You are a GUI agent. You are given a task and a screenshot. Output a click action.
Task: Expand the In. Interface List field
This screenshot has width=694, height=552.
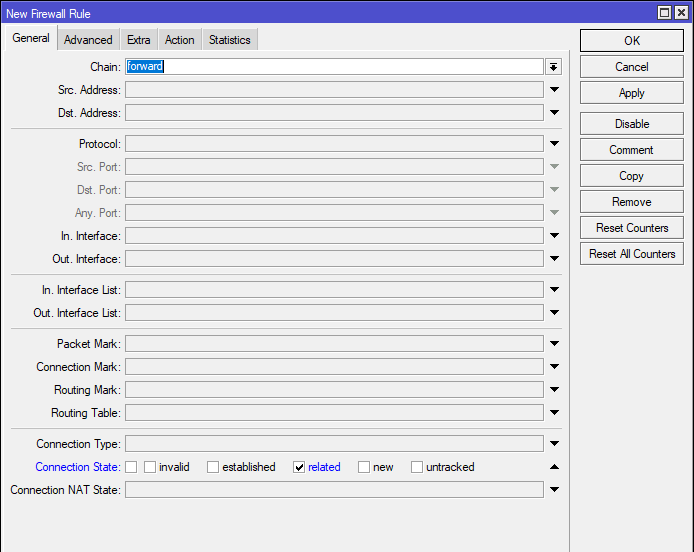[x=554, y=290]
